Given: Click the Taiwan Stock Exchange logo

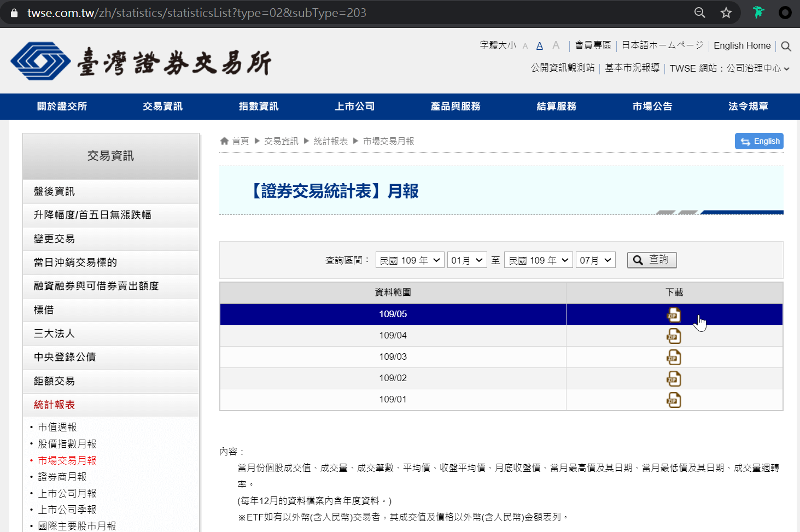Looking at the screenshot, I should 141,61.
